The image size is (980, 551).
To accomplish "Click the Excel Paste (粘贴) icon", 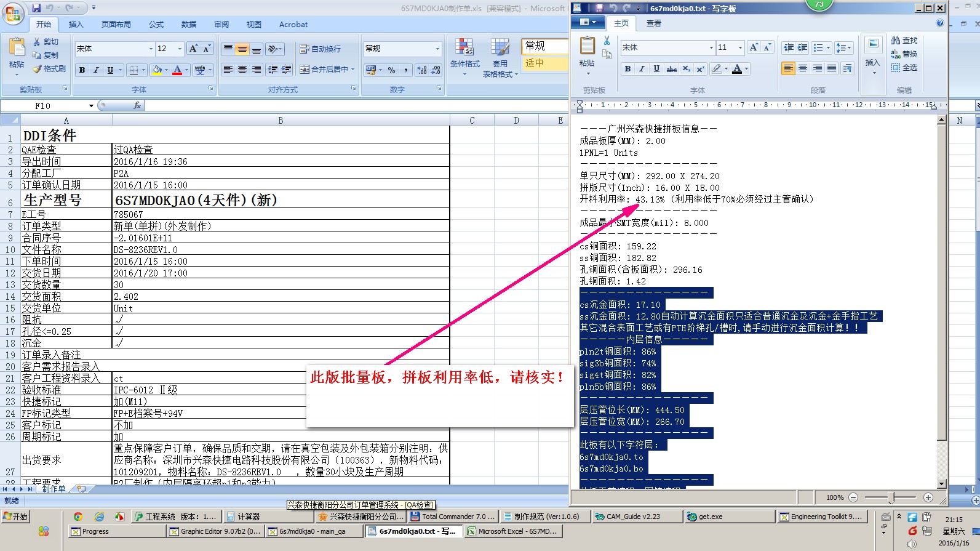I will 17,48.
